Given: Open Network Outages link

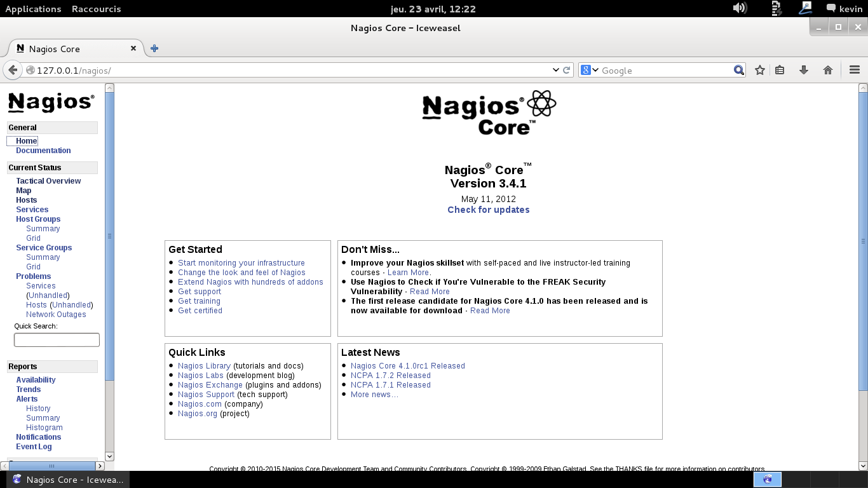Looking at the screenshot, I should (56, 315).
